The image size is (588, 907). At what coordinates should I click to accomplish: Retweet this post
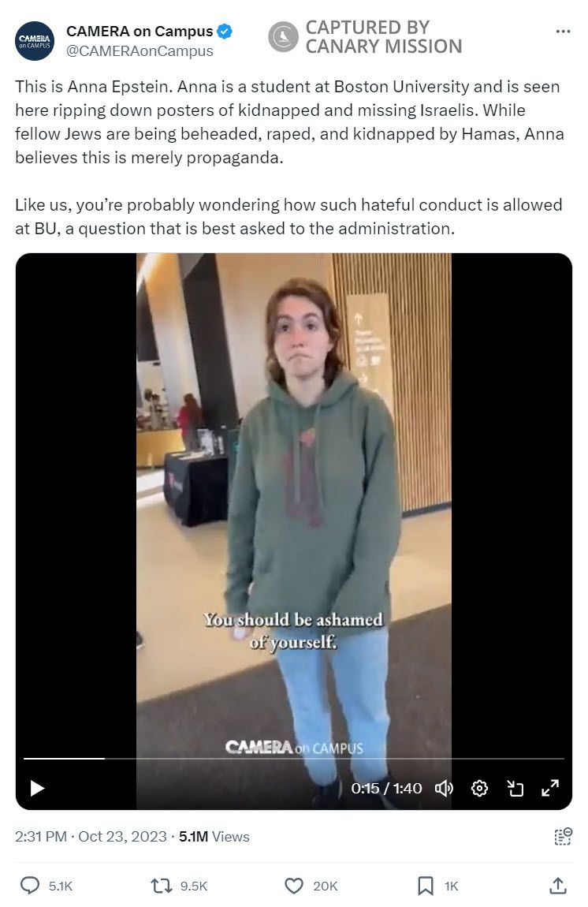click(x=162, y=886)
